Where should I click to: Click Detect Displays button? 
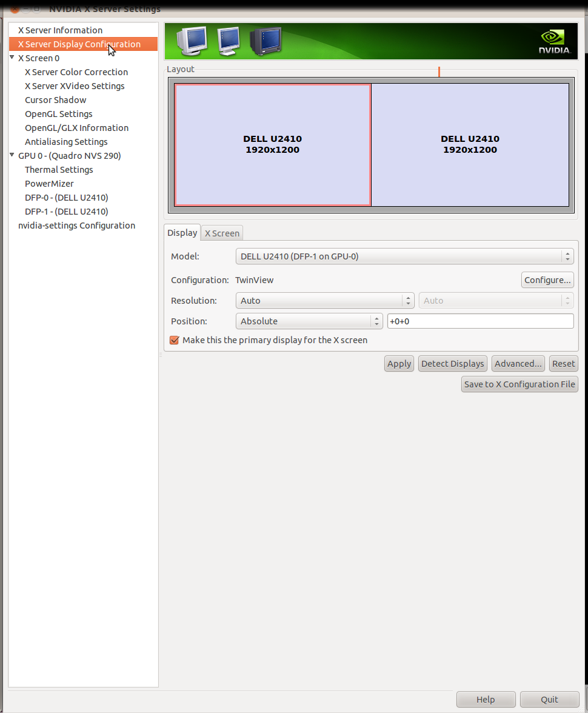pos(452,364)
